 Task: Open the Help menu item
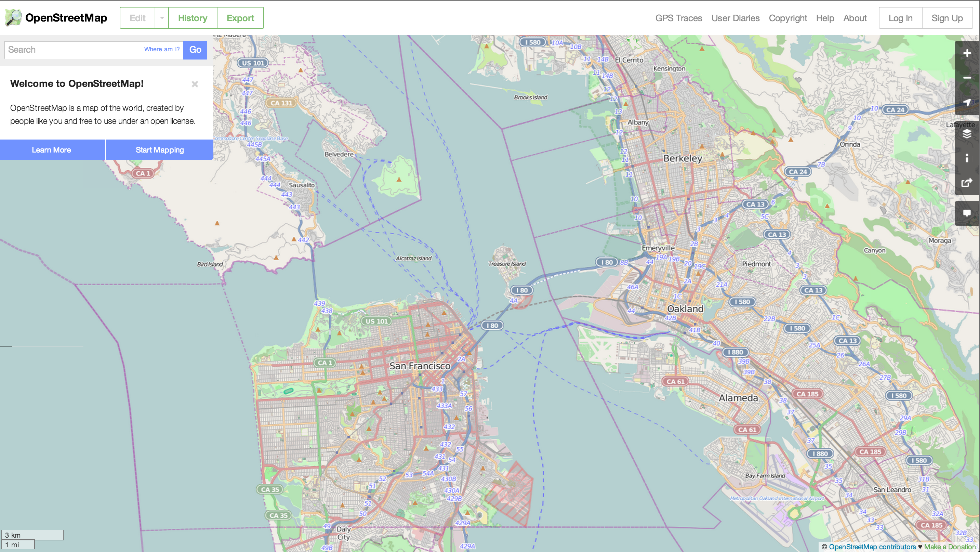click(825, 18)
